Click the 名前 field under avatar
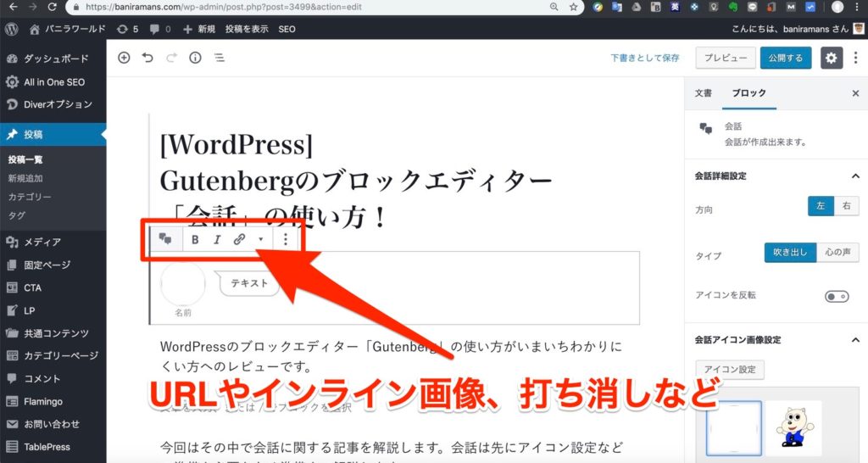Screen dimensions: 868x463 coord(183,313)
